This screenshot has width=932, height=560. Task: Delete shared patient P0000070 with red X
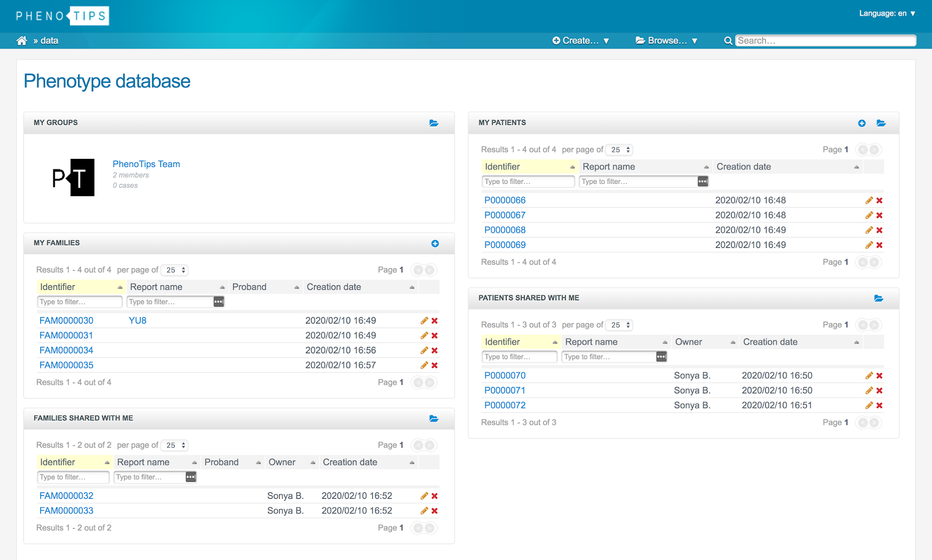click(880, 376)
